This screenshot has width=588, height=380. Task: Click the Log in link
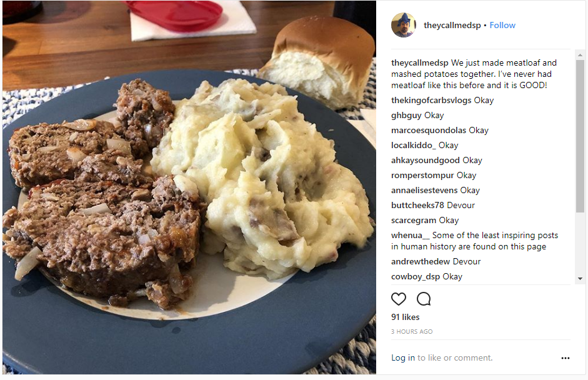coord(403,358)
